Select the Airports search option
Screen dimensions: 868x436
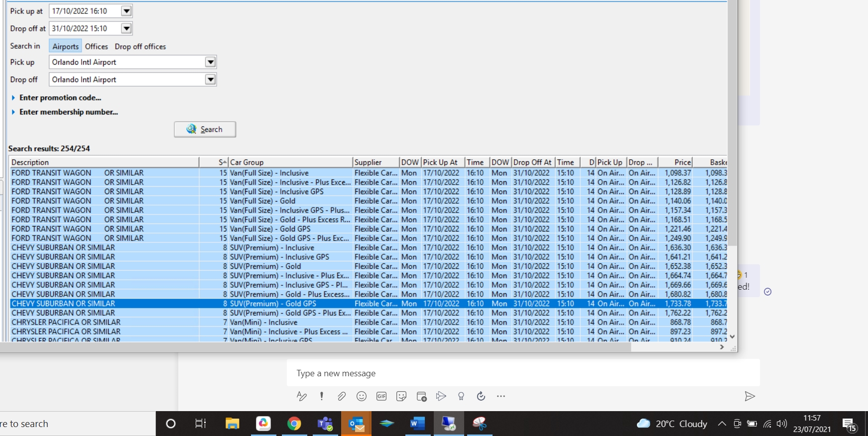65,46
